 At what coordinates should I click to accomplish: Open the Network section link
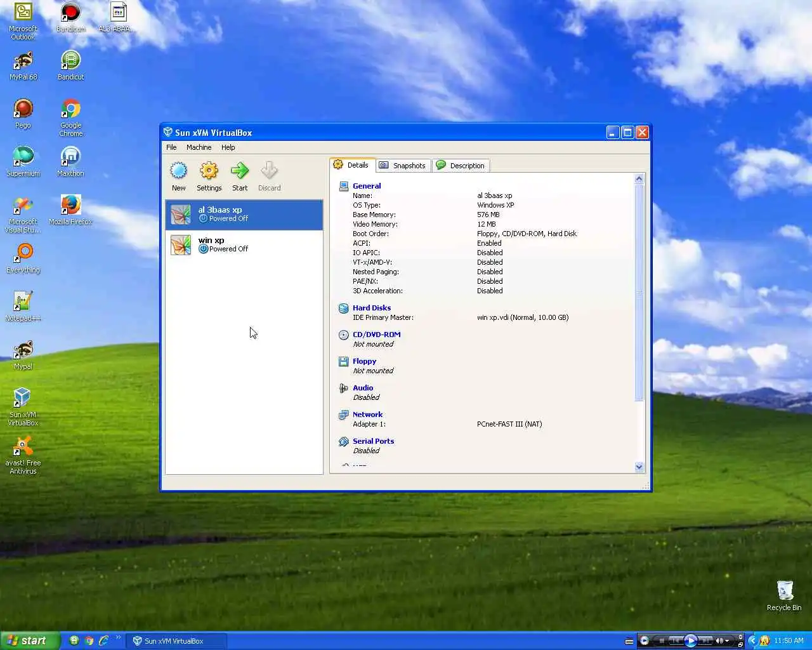click(368, 415)
